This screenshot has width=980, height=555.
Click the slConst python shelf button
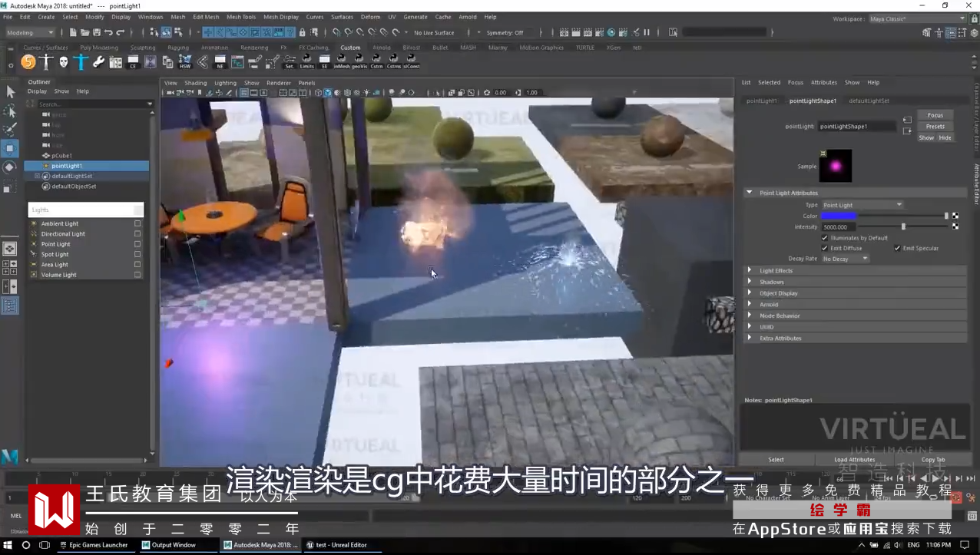[412, 62]
